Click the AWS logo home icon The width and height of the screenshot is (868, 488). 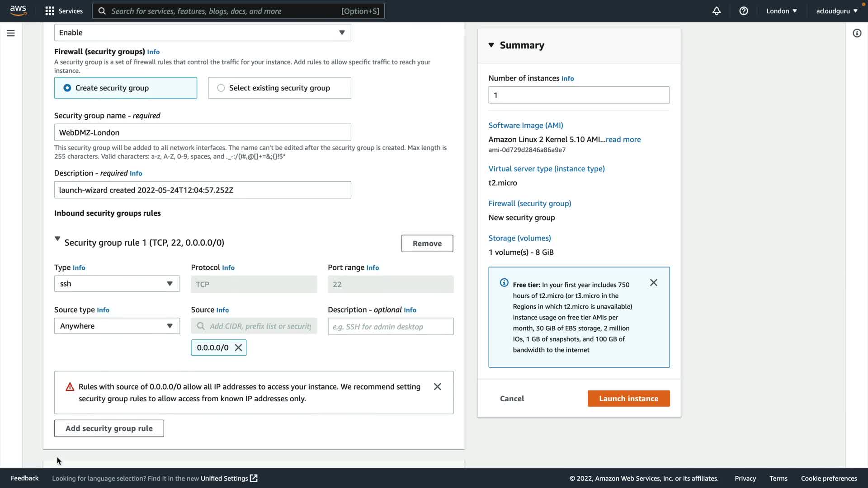[x=18, y=10]
